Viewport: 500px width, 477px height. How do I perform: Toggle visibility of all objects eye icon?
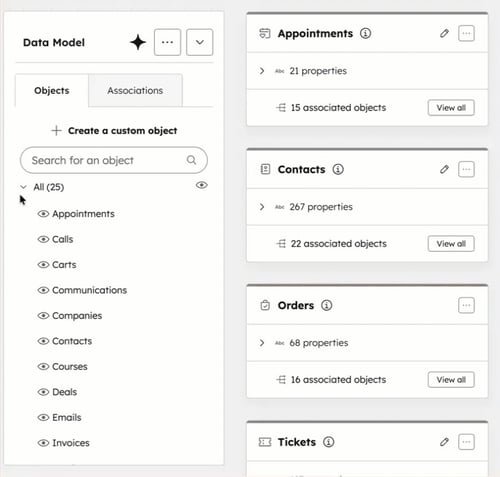coord(202,185)
